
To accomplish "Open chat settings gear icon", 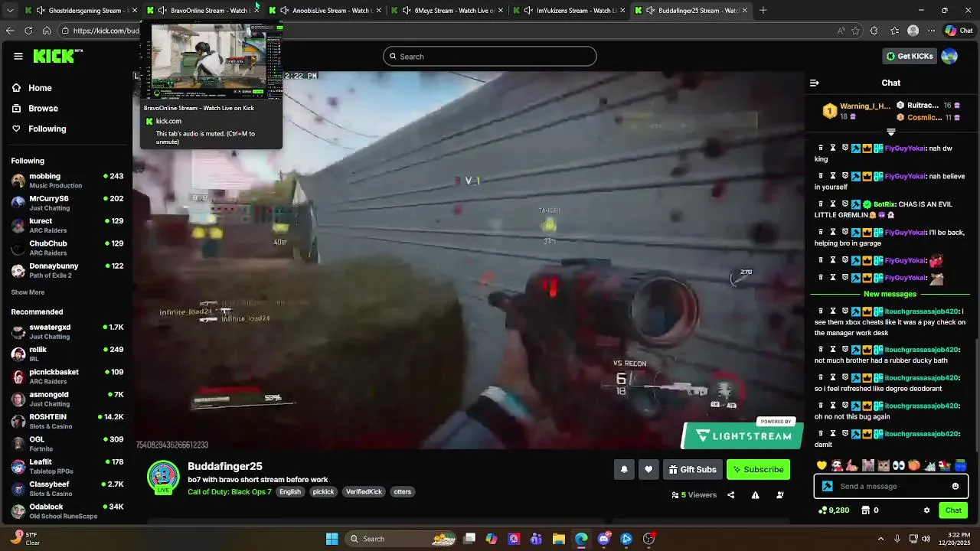I will tap(926, 510).
